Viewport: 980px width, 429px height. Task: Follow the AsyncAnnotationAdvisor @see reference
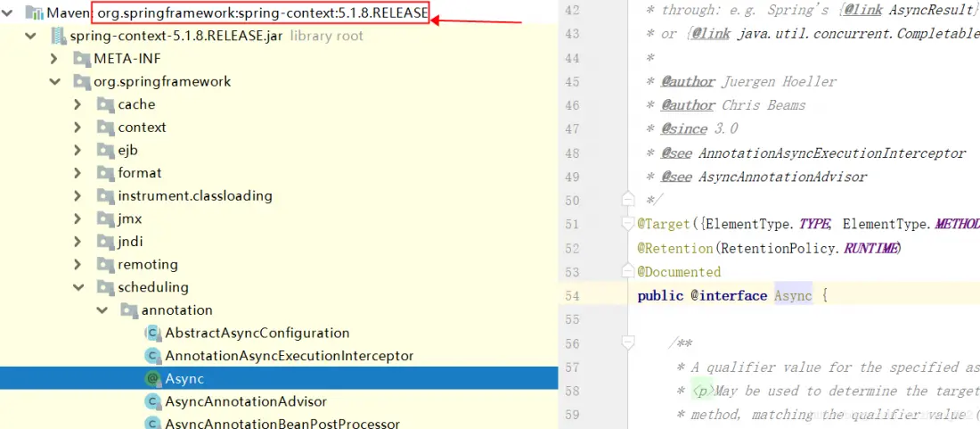click(x=782, y=177)
